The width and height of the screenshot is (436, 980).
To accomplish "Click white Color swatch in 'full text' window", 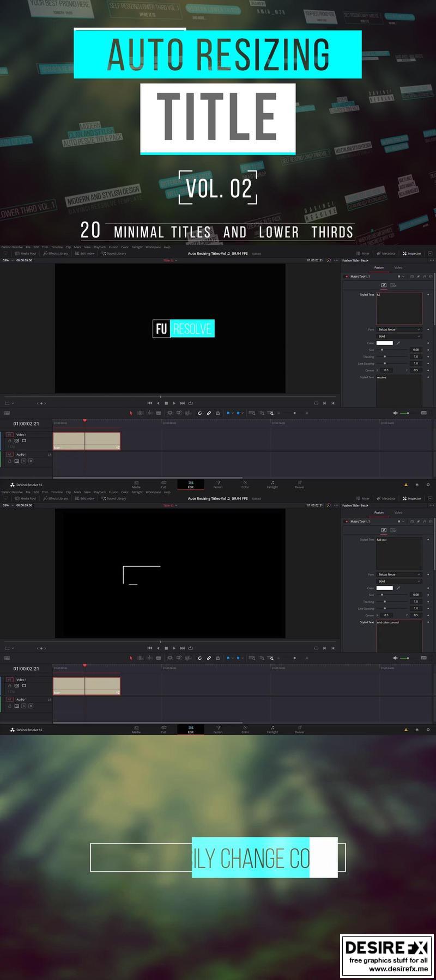I will (384, 588).
